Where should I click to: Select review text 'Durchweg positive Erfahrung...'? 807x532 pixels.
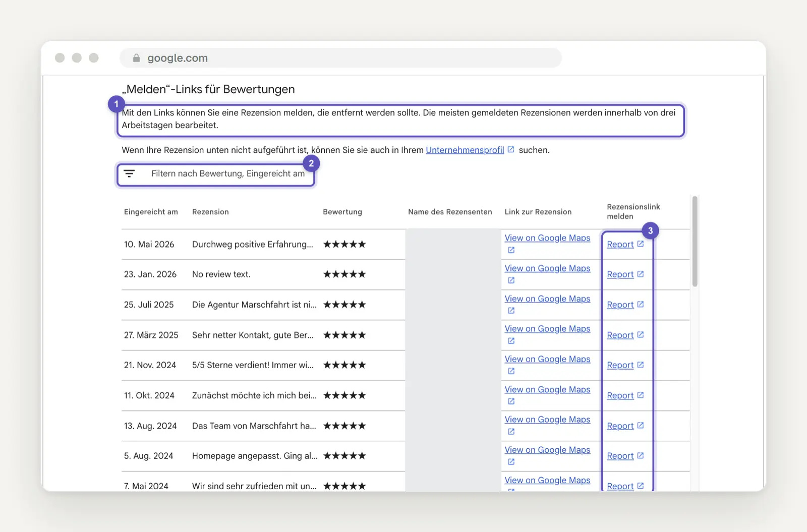coord(253,244)
